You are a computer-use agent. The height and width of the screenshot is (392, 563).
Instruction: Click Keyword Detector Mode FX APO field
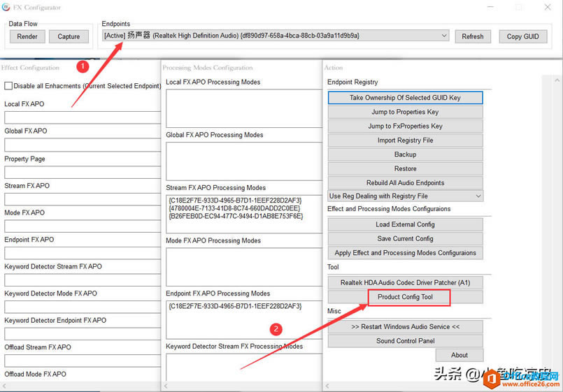[x=83, y=307]
